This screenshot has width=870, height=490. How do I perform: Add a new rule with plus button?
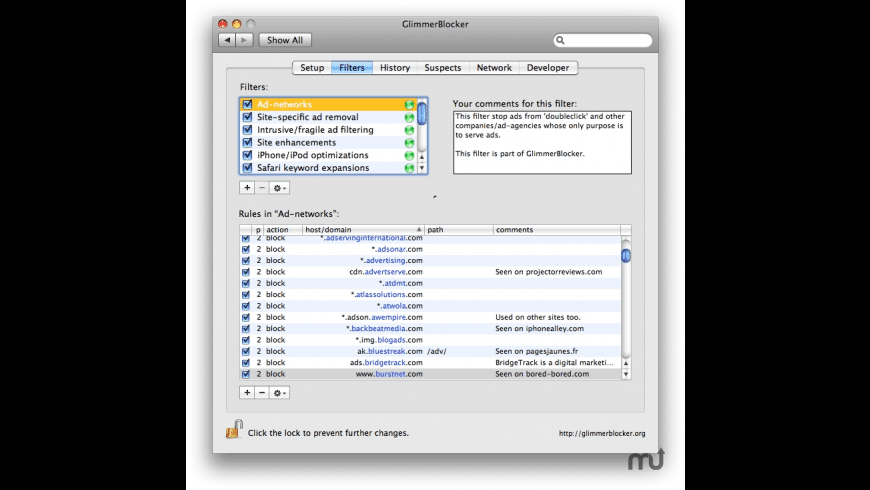pos(247,392)
